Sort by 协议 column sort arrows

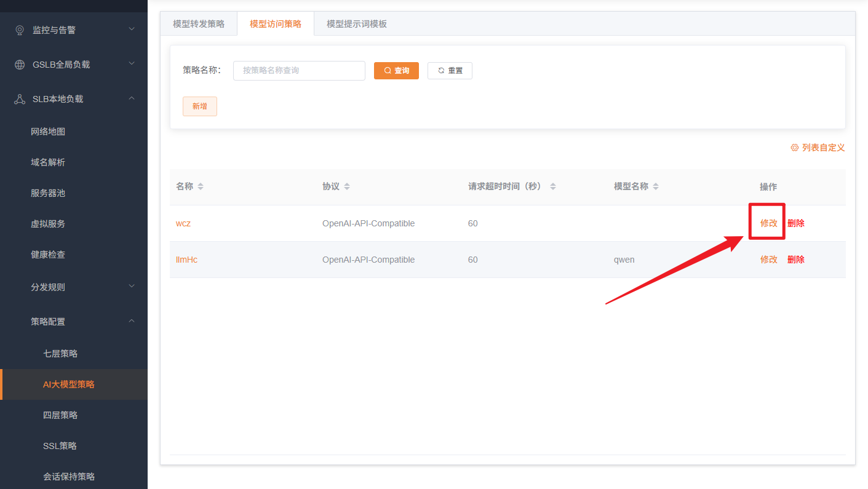pyautogui.click(x=347, y=186)
